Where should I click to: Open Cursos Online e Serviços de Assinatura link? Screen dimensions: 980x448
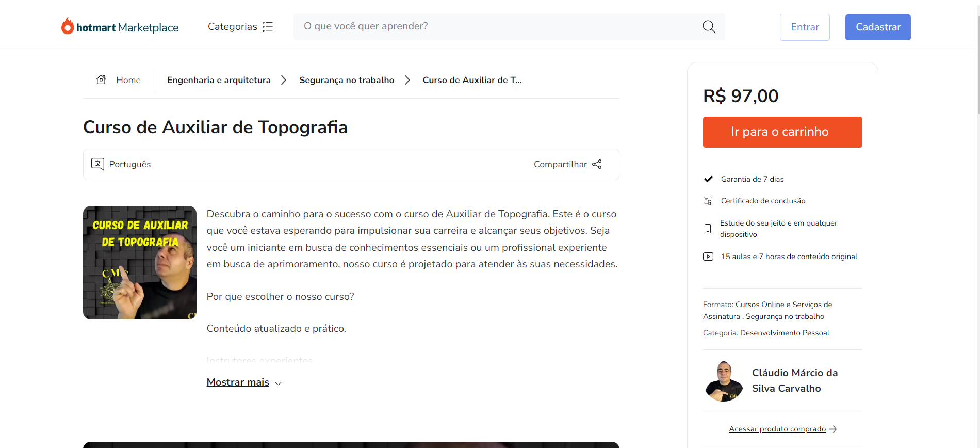[x=767, y=310]
